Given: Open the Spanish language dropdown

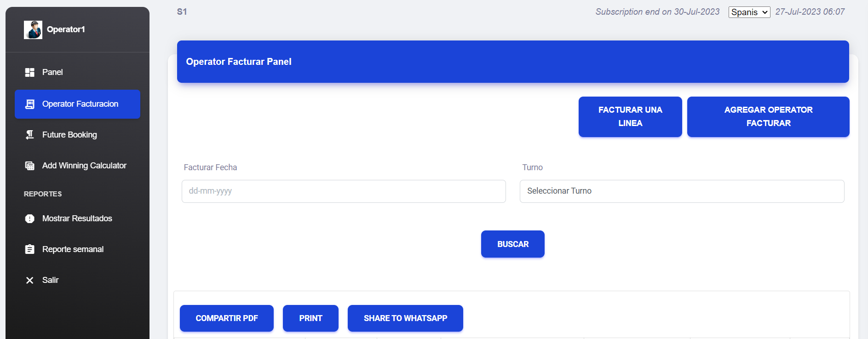Looking at the screenshot, I should click(749, 12).
